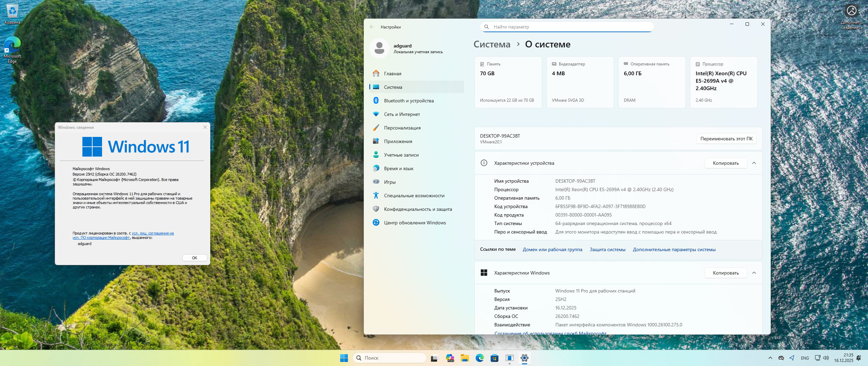The image size is (868, 366).
Task: Collapse Характеристики устройства section
Action: click(754, 163)
